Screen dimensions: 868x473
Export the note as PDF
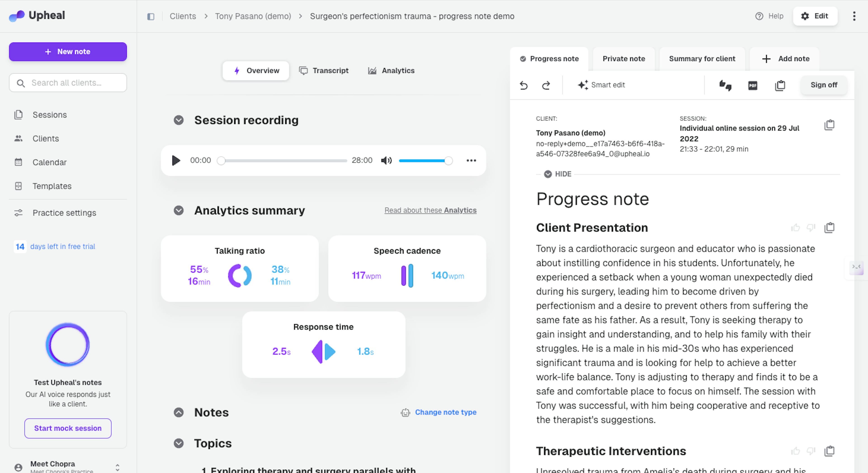pos(752,85)
